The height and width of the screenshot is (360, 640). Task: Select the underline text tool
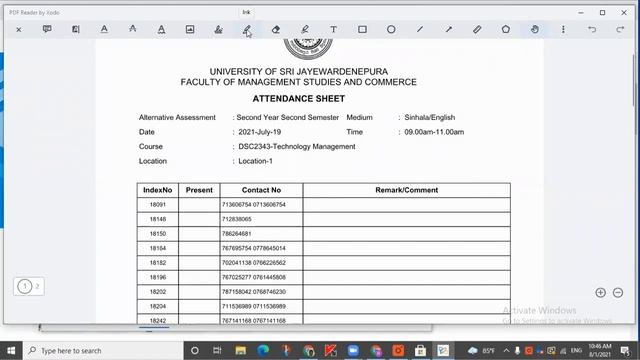[104, 29]
